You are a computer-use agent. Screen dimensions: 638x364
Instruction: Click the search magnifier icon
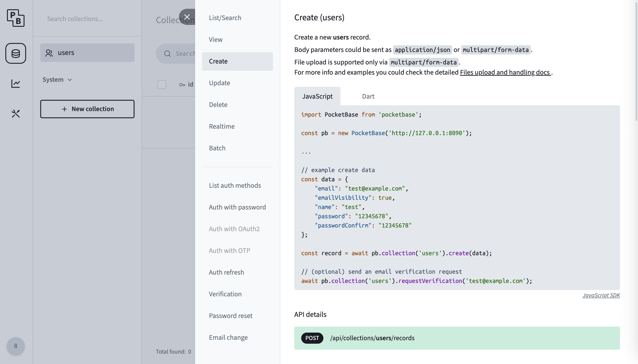(x=167, y=54)
